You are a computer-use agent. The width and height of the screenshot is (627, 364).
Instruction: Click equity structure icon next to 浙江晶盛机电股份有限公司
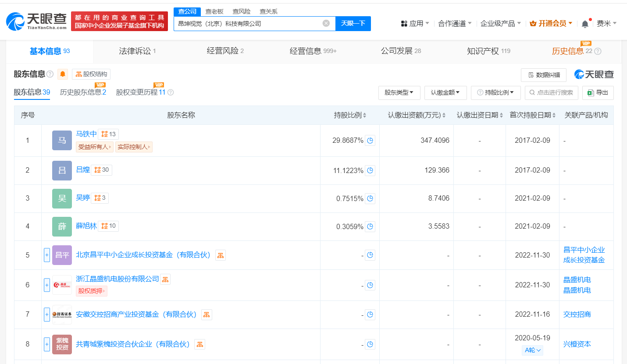pos(165,279)
